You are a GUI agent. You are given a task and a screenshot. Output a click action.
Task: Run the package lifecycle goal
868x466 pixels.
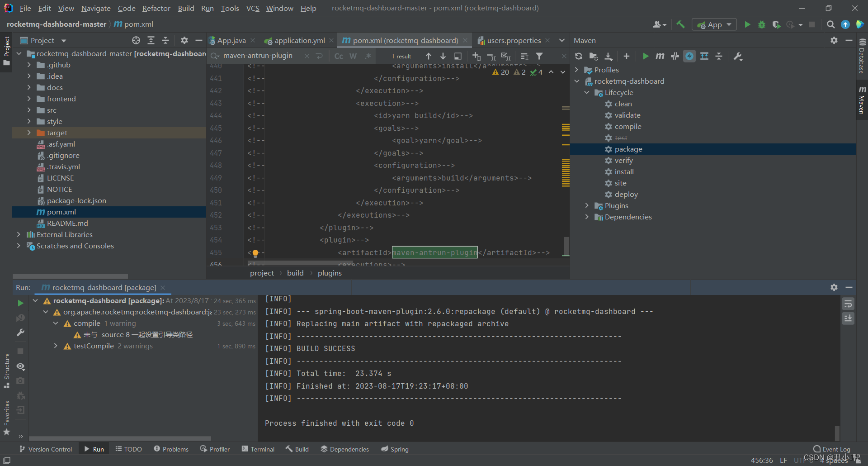coord(628,149)
